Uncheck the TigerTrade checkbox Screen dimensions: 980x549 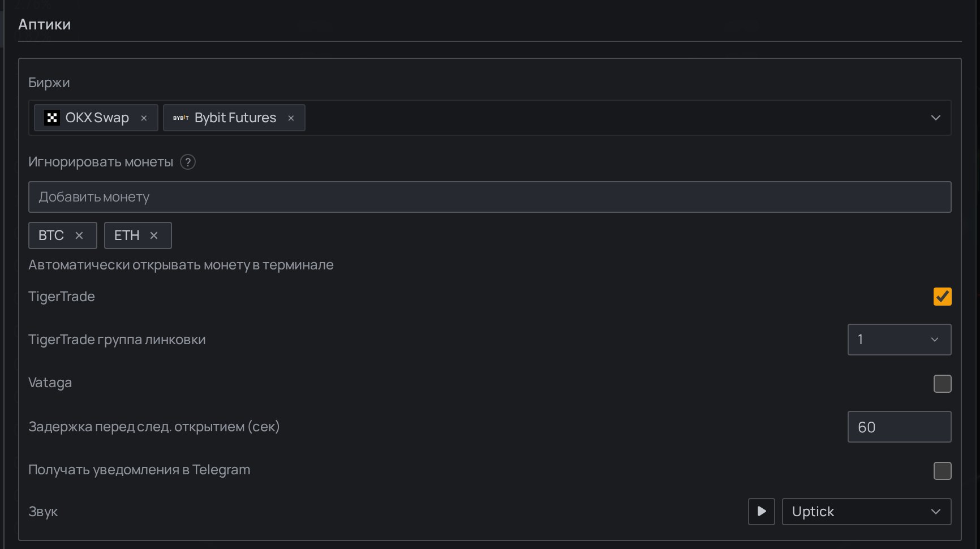942,297
